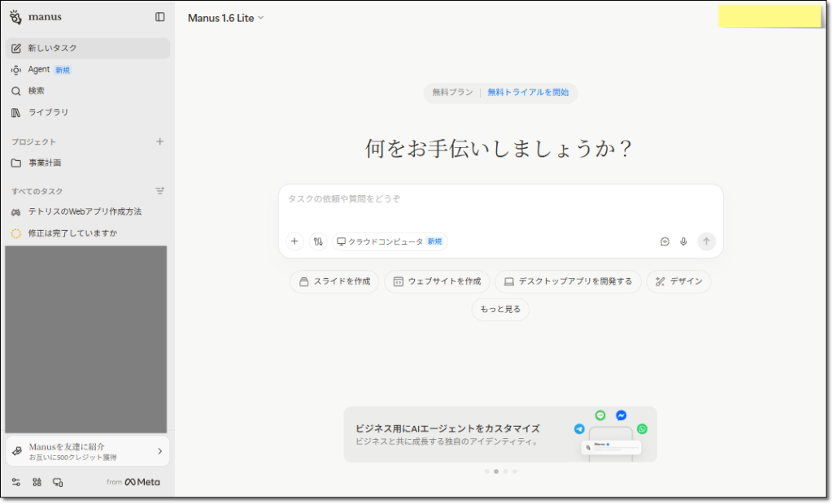Click the magnifier icon beside 検索
Screen dimensions: 833x504
coord(16,91)
